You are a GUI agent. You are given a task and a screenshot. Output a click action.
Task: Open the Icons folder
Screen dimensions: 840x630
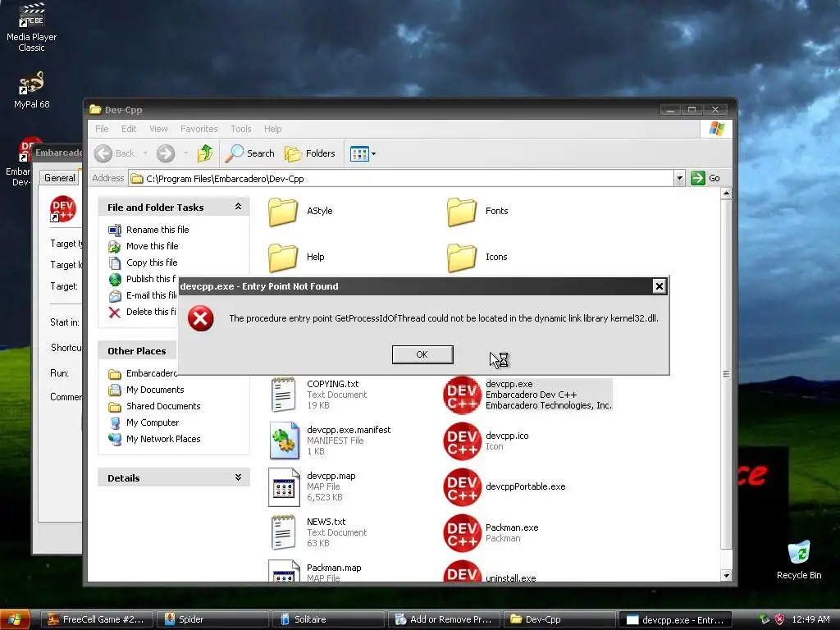click(x=461, y=257)
